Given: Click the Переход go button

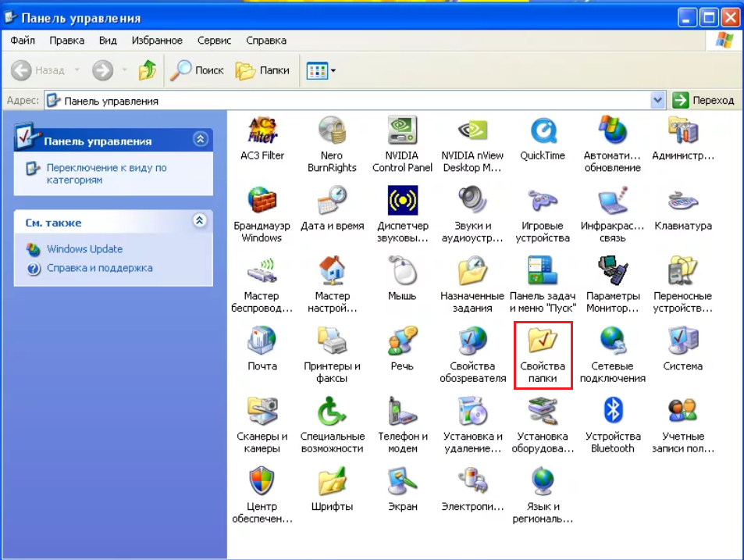Looking at the screenshot, I should (704, 100).
